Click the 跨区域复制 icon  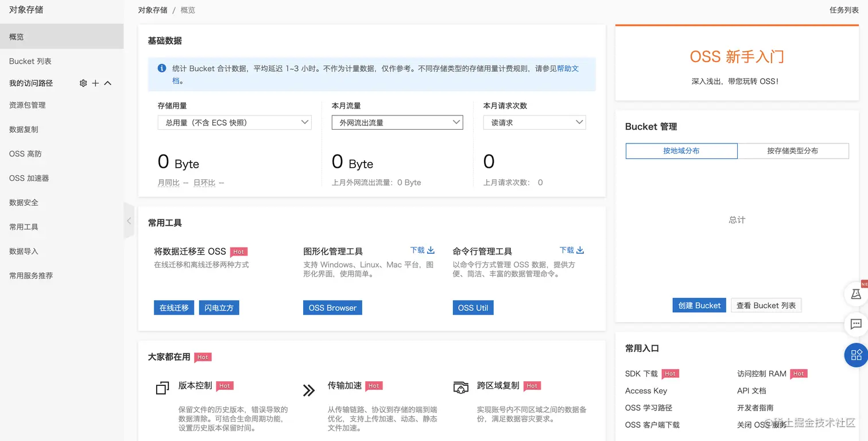pyautogui.click(x=461, y=389)
